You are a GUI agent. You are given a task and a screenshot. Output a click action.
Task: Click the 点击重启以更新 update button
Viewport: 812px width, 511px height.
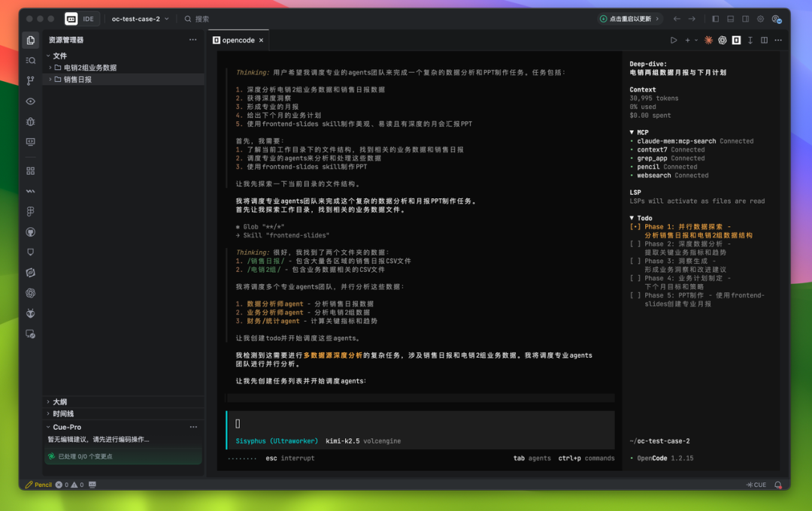(629, 19)
